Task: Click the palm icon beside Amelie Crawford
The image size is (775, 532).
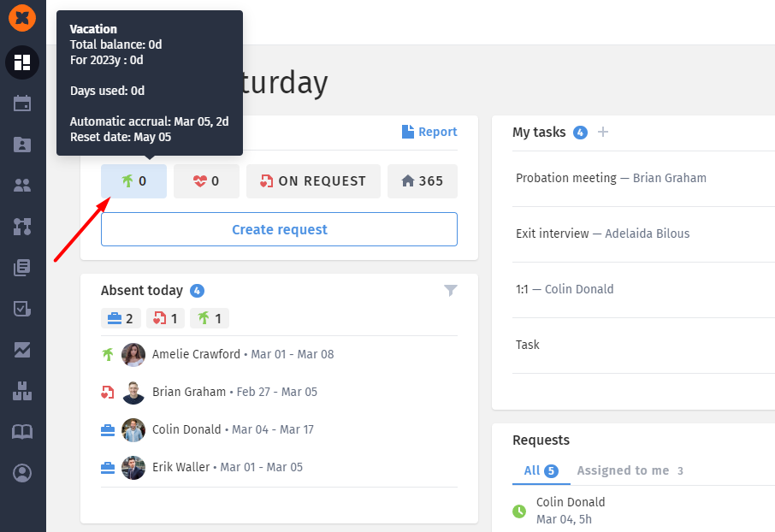Action: [x=108, y=354]
